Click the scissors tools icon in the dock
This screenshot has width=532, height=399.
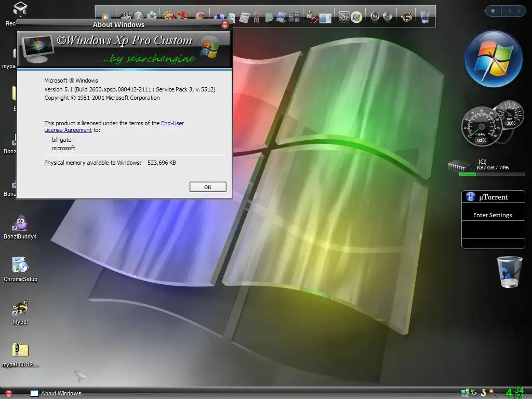pos(256,18)
